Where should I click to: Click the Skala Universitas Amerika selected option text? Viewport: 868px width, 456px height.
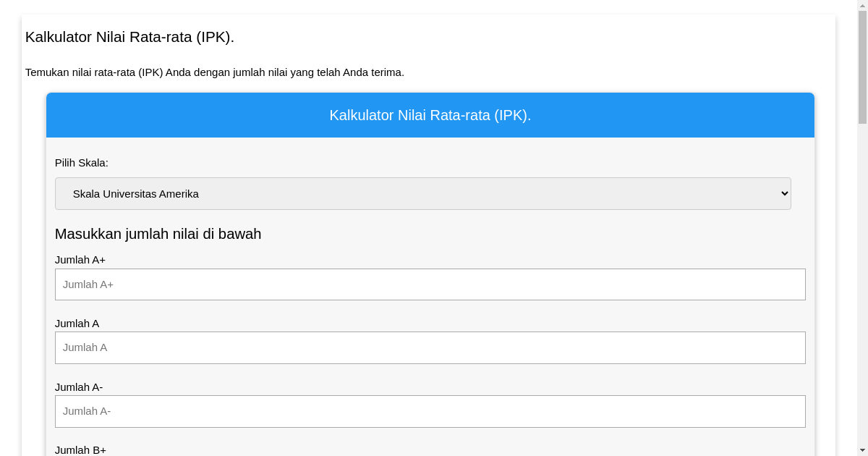pos(136,194)
